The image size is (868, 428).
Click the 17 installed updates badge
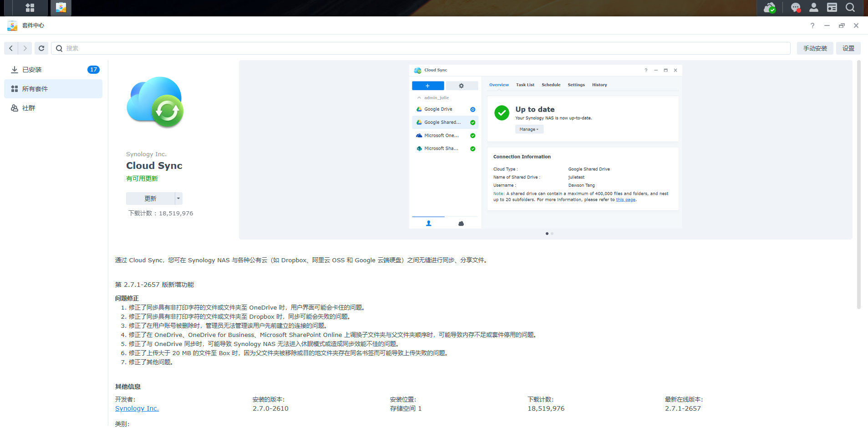pyautogui.click(x=93, y=70)
